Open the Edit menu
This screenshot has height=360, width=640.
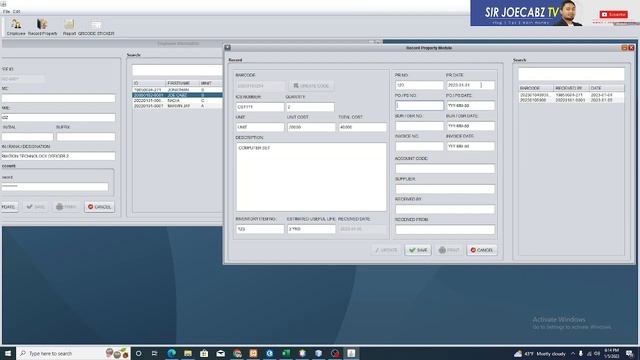tap(16, 11)
